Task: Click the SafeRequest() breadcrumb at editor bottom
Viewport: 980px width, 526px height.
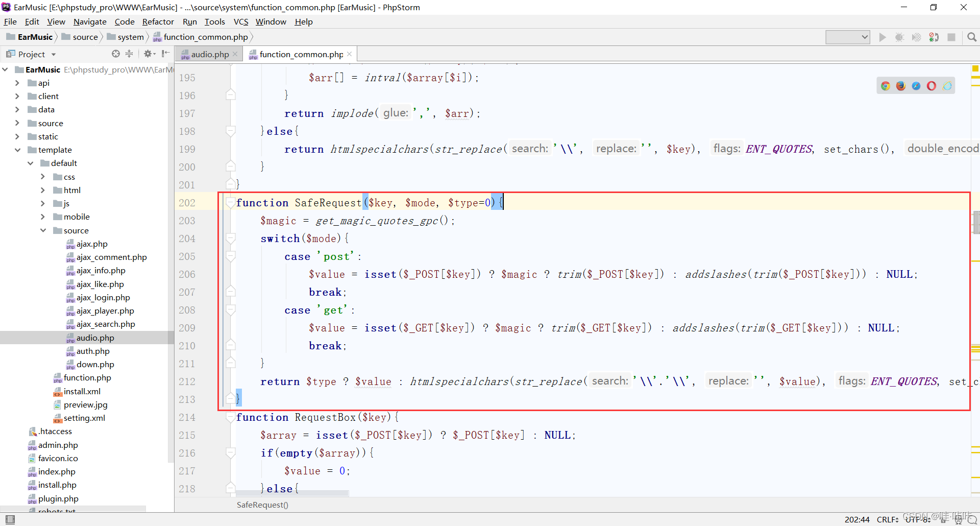Action: pos(262,505)
